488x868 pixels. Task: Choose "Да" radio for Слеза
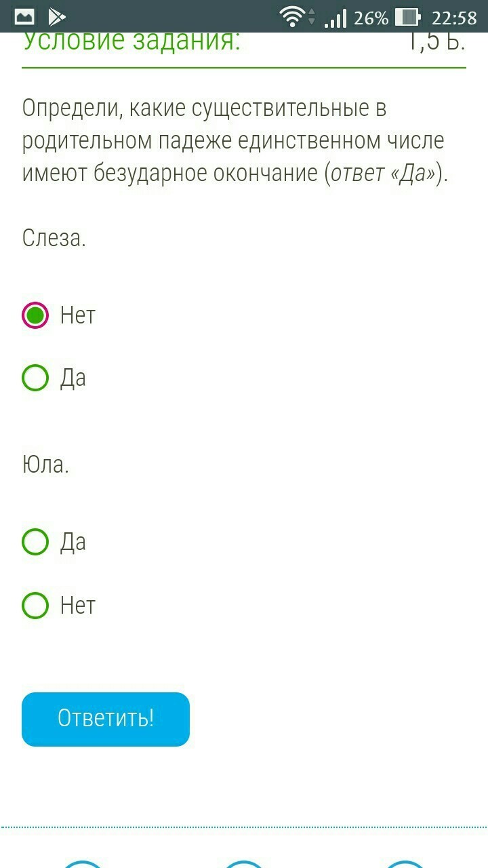[x=35, y=378]
